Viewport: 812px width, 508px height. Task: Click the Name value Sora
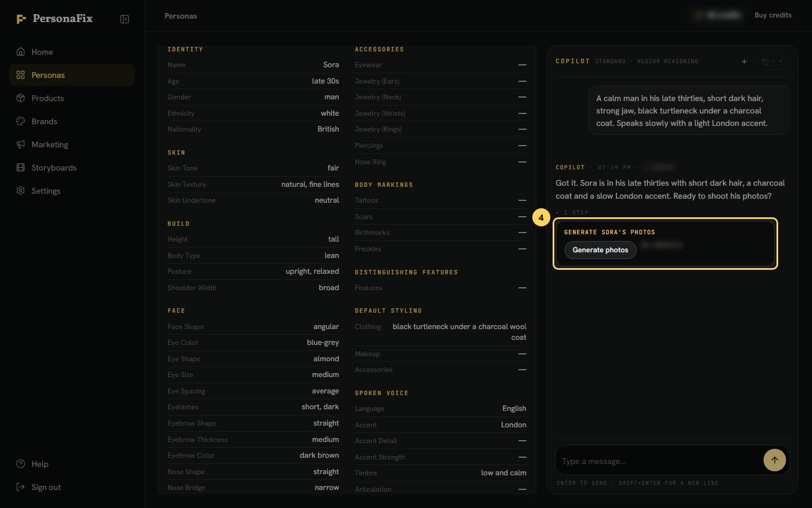point(331,65)
